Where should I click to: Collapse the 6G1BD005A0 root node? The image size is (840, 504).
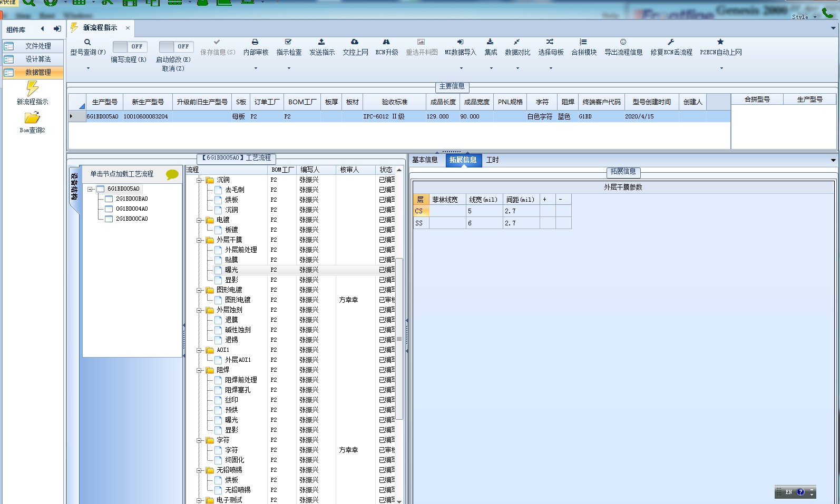(90, 189)
